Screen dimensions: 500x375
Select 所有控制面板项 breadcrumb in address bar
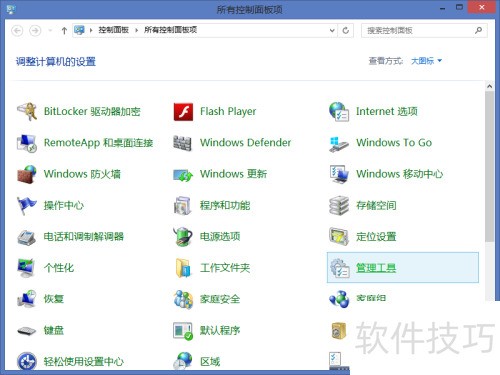point(170,30)
